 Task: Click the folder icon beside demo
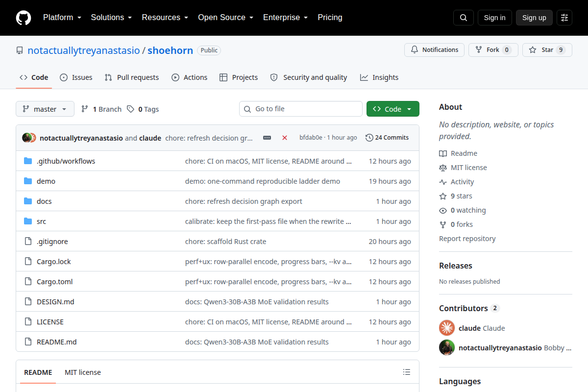(x=28, y=181)
